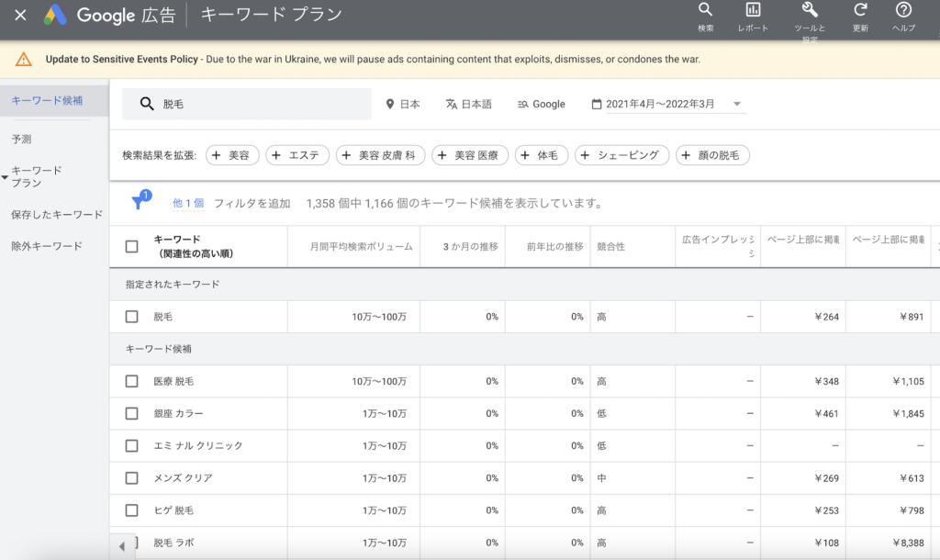Add 体毛 suggestion chip
940x560 pixels.
[x=542, y=155]
